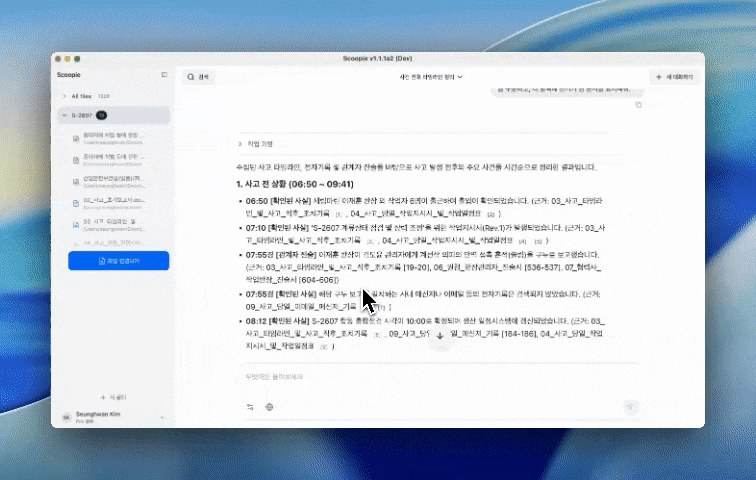Open the file starting with 03 사고
756x480 pixels.
pyautogui.click(x=114, y=225)
